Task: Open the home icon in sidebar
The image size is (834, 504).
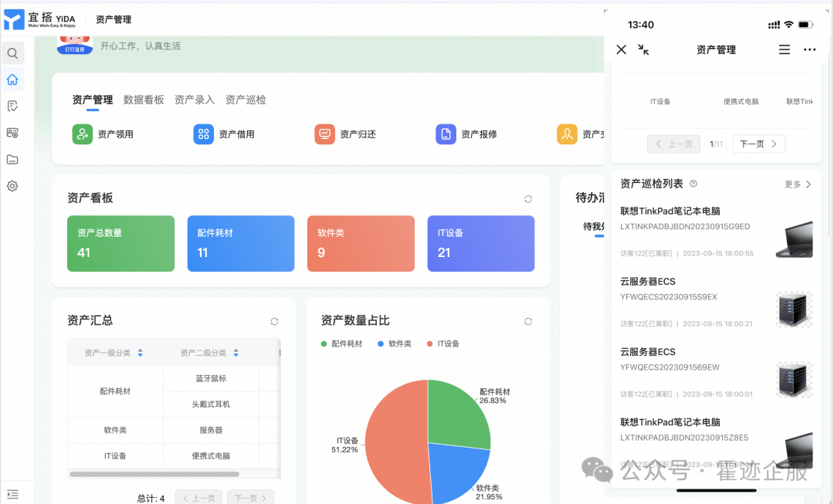Action: (12, 79)
